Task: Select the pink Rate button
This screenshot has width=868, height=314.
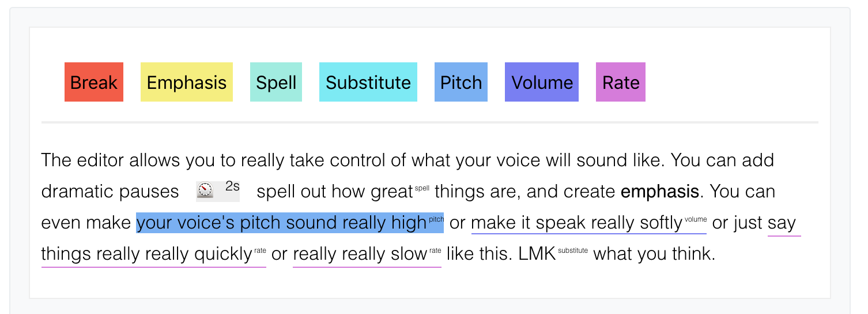Action: coord(621,82)
